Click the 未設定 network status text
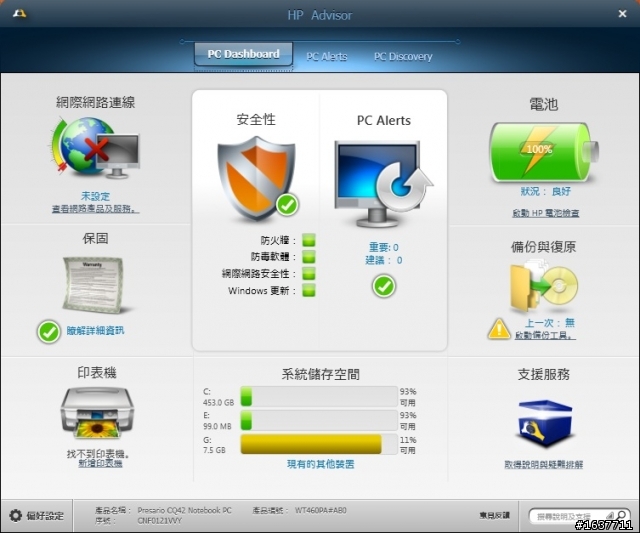 [x=96, y=196]
